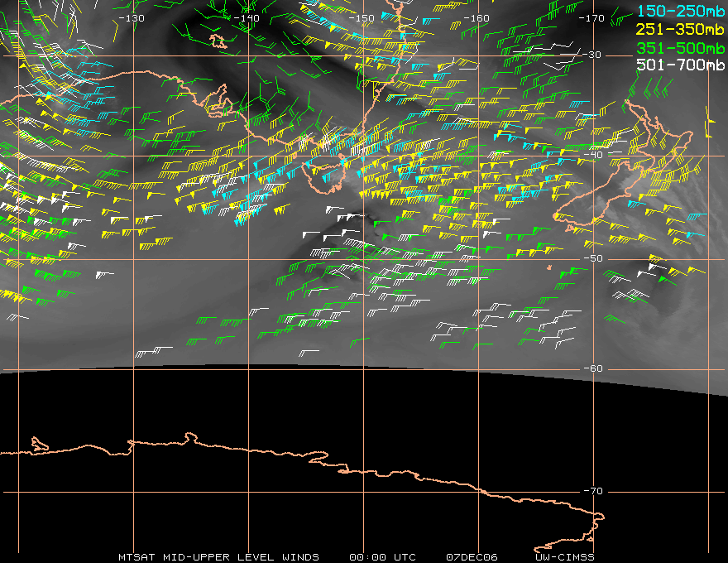Image resolution: width=728 pixels, height=563 pixels.
Task: Select the white 501-700mb legend entry
Action: point(682,65)
